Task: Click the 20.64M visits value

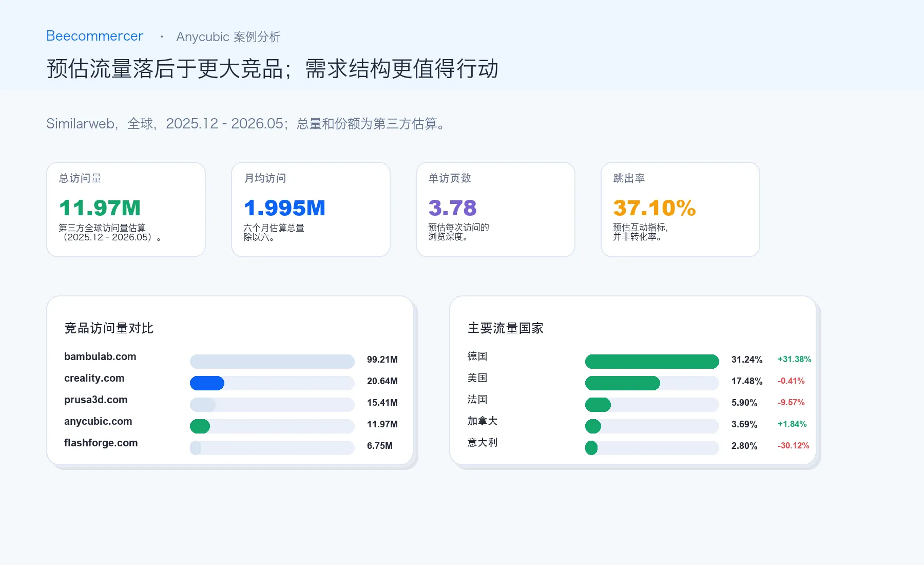Action: tap(382, 381)
